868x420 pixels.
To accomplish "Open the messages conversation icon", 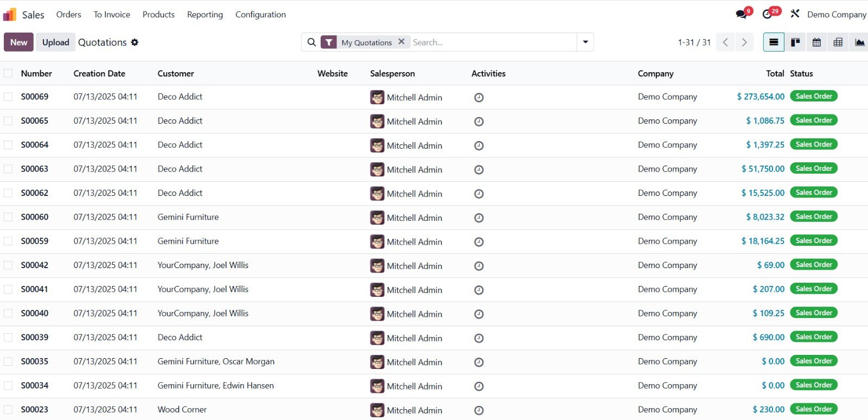I will 741,14.
